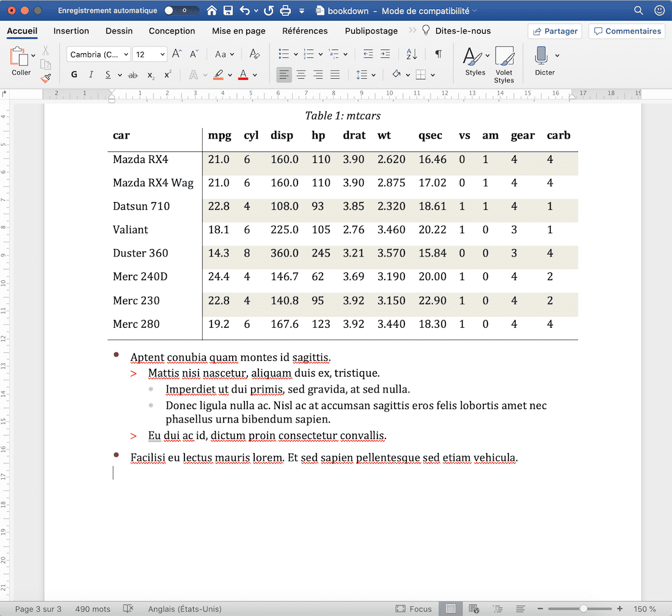This screenshot has height=616, width=672.
Task: Paste with the Coller clipboard icon
Action: coord(18,56)
